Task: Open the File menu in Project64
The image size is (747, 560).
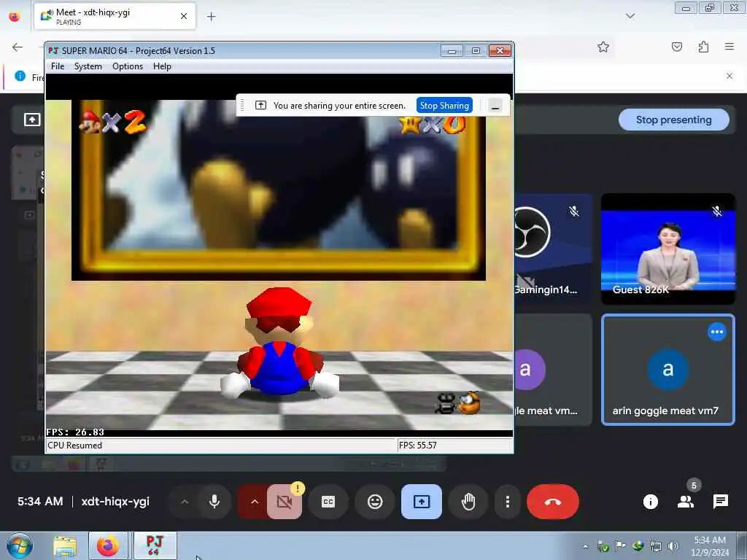Action: pos(57,66)
